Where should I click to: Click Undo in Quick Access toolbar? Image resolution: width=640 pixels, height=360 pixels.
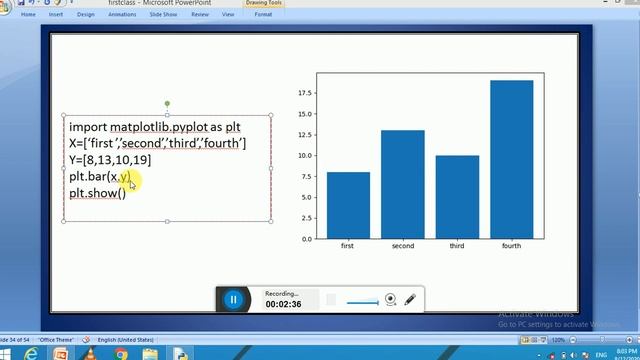[32, 2]
